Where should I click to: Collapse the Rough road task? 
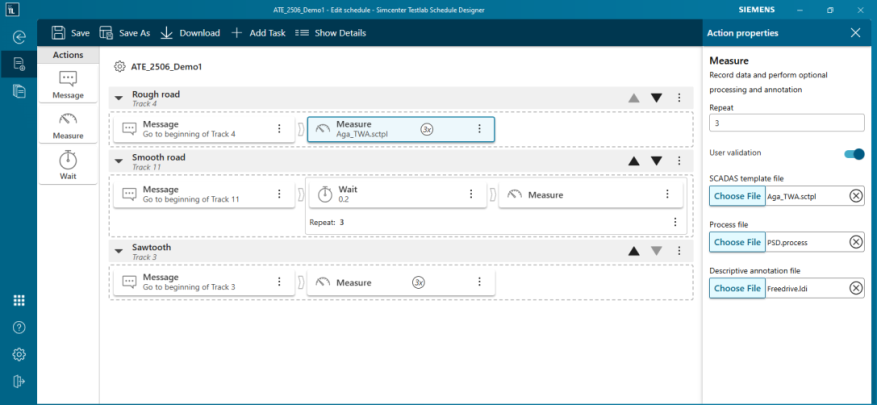(x=119, y=98)
